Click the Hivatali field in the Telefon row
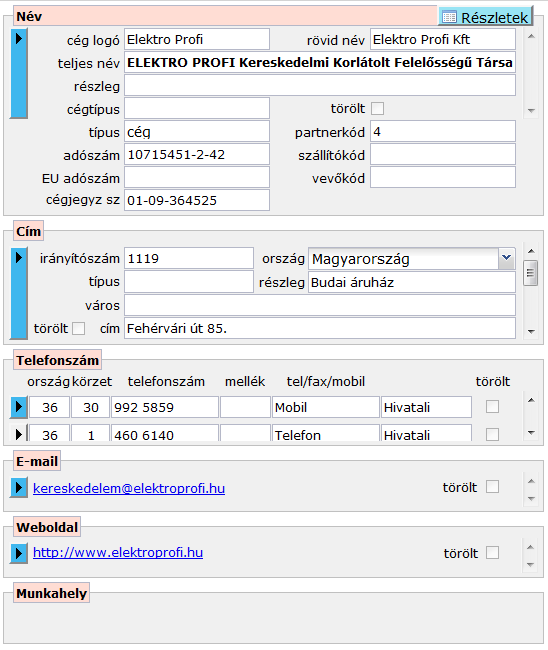548x650 pixels. point(426,434)
